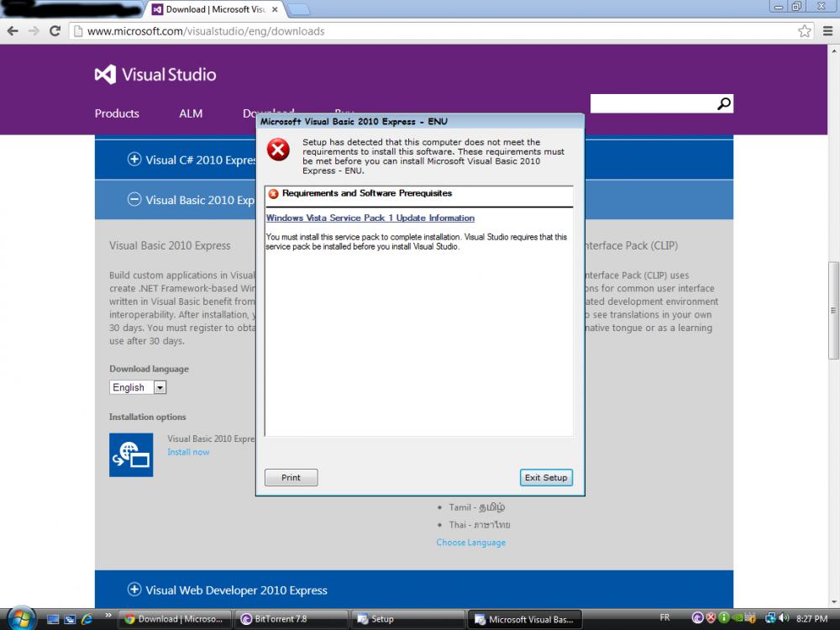The height and width of the screenshot is (630, 840).
Task: Expand the Visual C# 2010 Express section
Action: click(x=134, y=159)
